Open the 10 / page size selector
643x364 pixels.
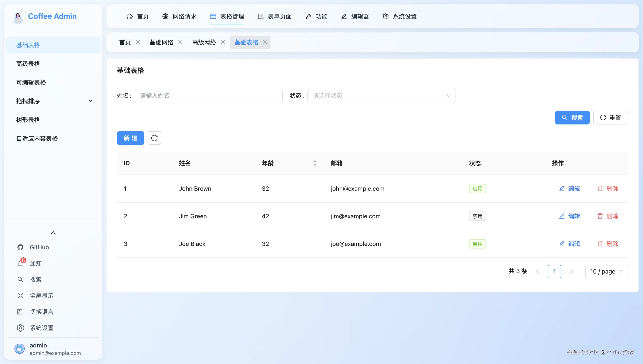pyautogui.click(x=606, y=271)
